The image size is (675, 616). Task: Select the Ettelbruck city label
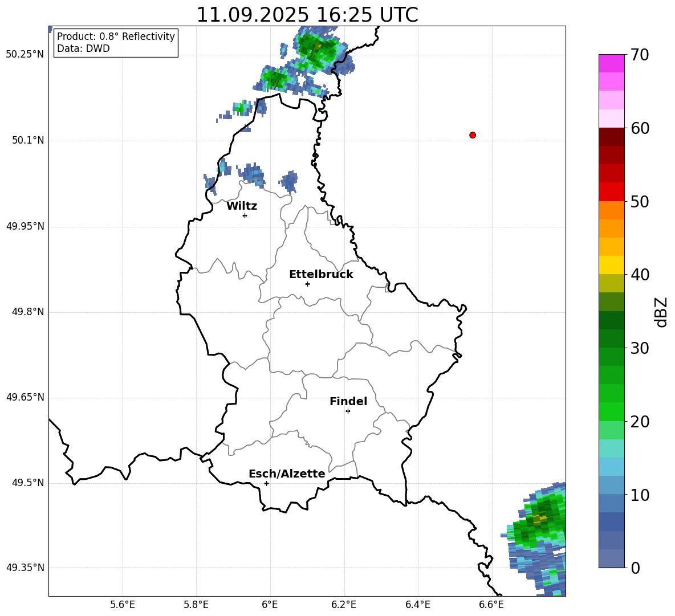(x=321, y=275)
